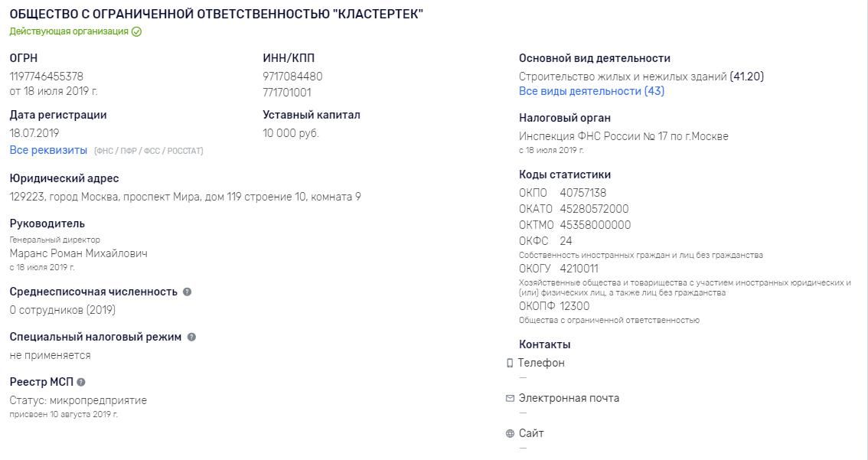868x460 pixels.
Task: Click question mark icon next to Реестр МСП
Action: (x=81, y=382)
